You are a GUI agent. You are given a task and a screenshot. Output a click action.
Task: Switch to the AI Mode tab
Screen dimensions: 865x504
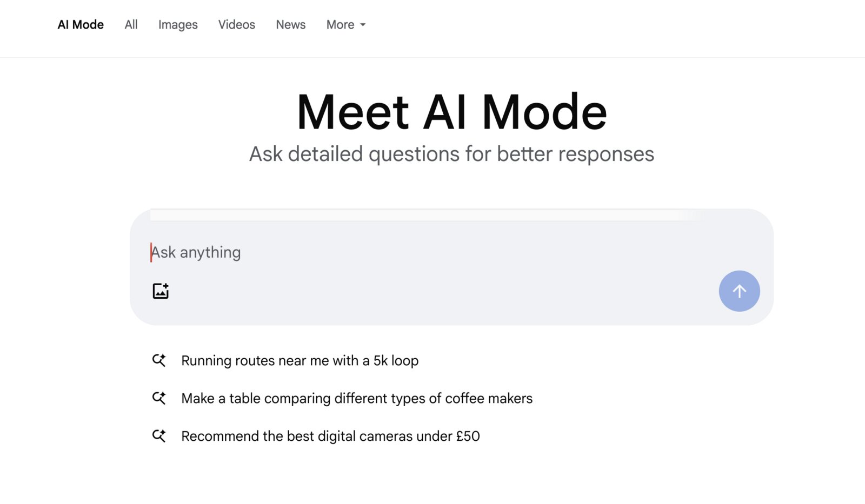81,25
